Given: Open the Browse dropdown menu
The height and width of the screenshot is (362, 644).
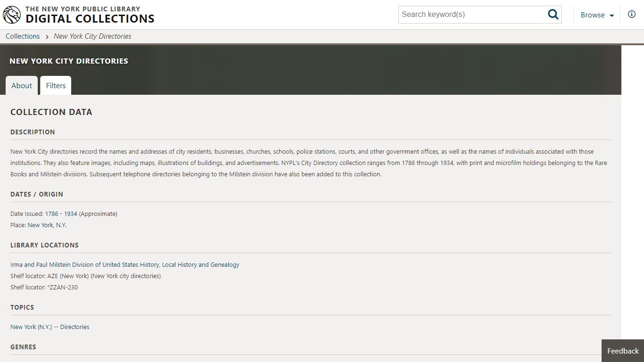Looking at the screenshot, I should [597, 15].
